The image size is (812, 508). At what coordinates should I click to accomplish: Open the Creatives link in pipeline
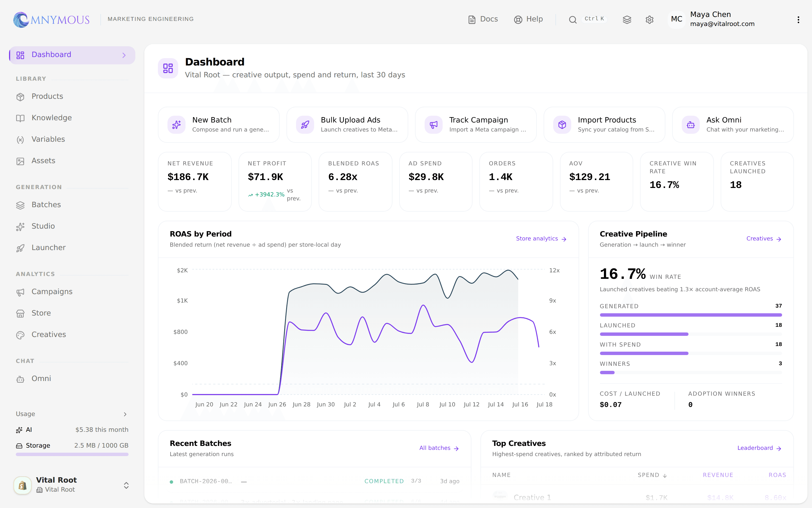tap(764, 238)
